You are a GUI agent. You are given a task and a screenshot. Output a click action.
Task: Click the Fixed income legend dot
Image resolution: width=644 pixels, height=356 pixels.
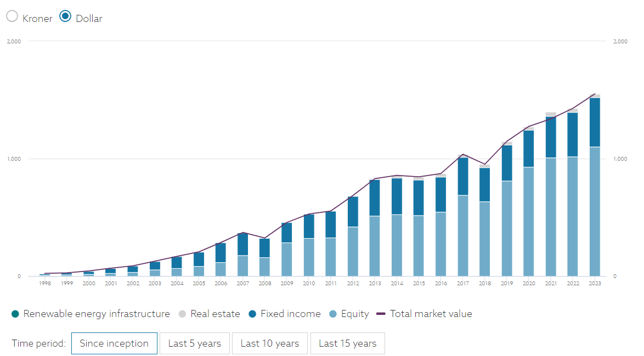click(x=253, y=314)
